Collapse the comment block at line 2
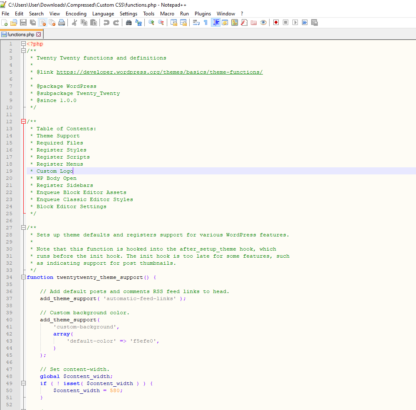This screenshot has width=416, height=410. point(23,51)
